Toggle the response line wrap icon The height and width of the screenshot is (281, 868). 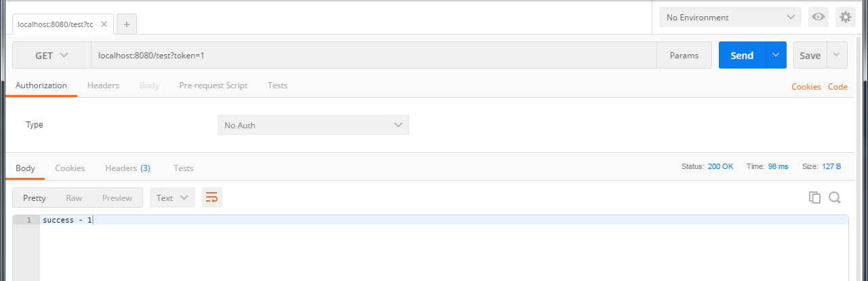212,198
